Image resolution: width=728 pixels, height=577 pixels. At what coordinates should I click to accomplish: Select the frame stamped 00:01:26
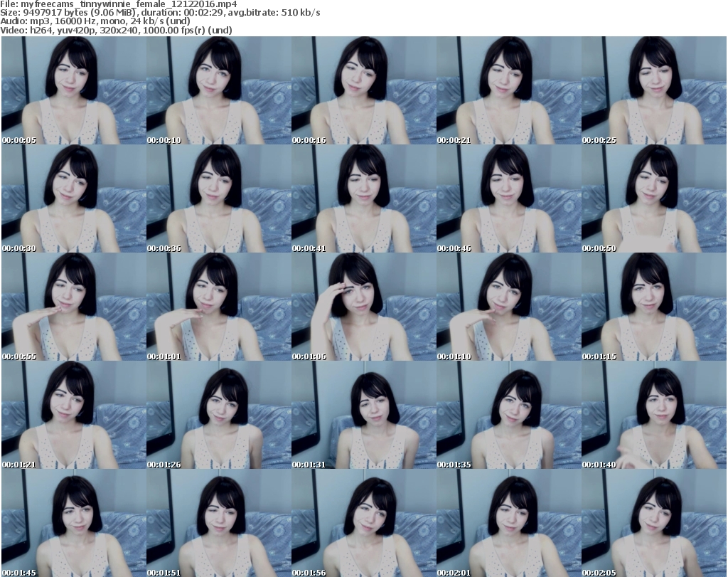click(219, 414)
